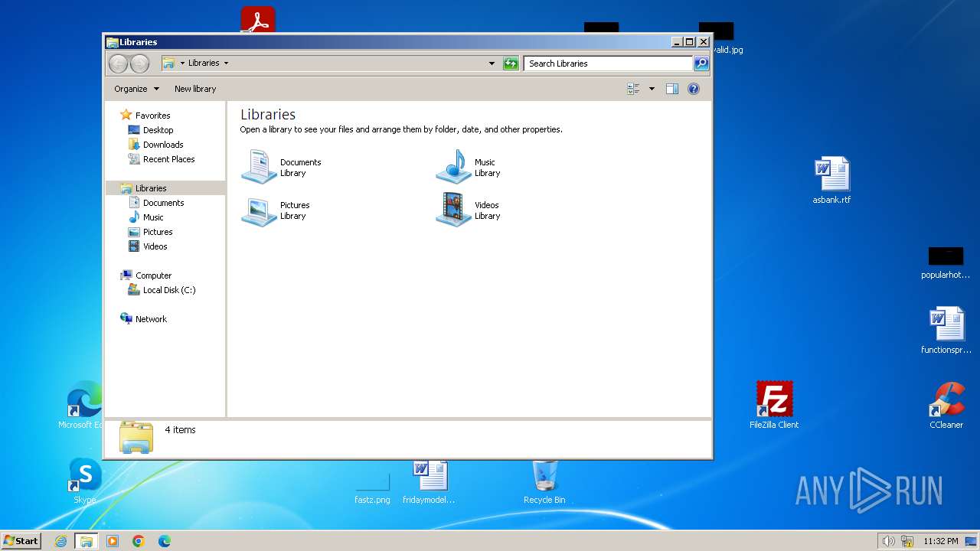Select Skype desktop shortcut
980x551 pixels.
[85, 481]
